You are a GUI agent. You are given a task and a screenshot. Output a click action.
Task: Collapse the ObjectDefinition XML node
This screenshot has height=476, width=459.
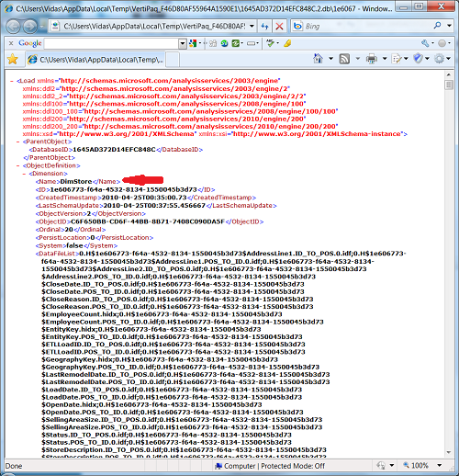click(x=17, y=165)
